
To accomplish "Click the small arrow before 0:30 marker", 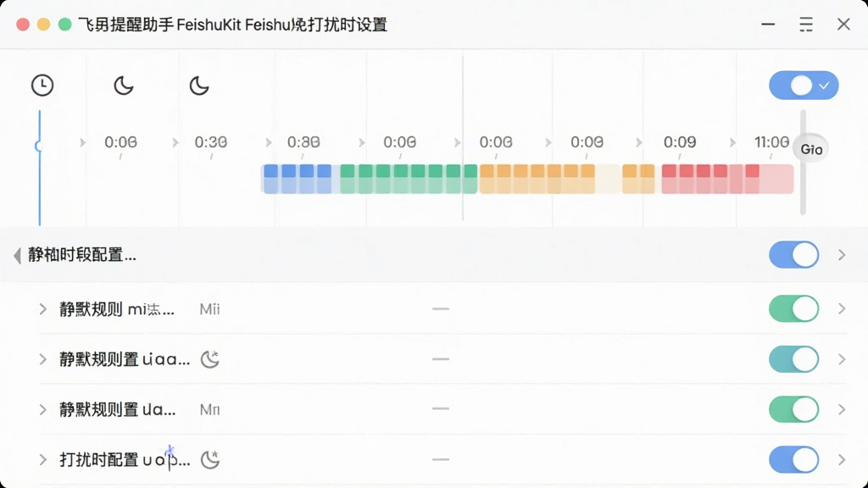I will [x=175, y=142].
